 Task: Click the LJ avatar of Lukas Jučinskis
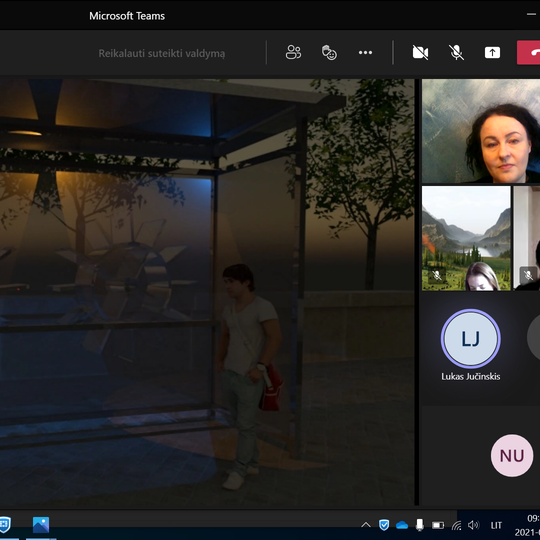point(470,339)
